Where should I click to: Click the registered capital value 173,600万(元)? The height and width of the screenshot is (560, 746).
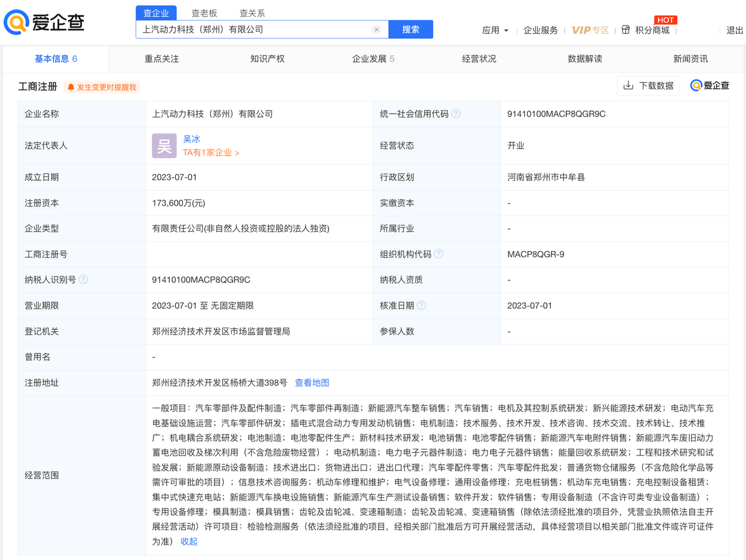tap(178, 203)
